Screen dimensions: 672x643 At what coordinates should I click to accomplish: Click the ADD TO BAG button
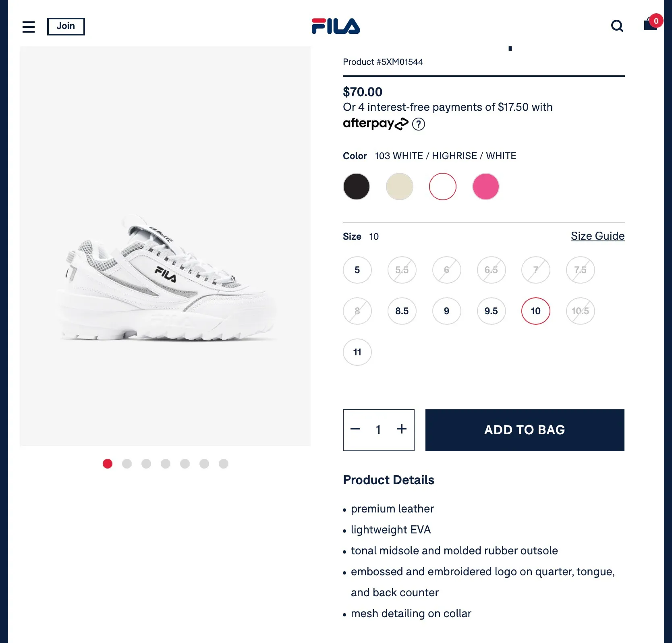coord(524,430)
